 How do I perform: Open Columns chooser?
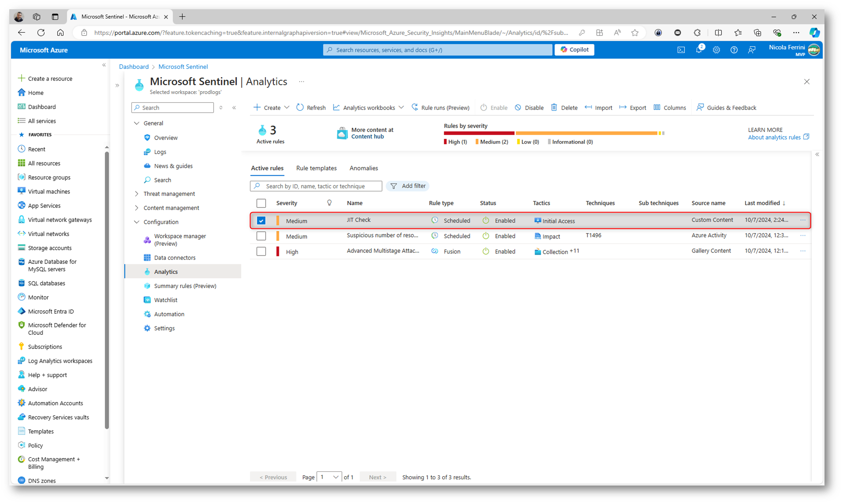(669, 107)
